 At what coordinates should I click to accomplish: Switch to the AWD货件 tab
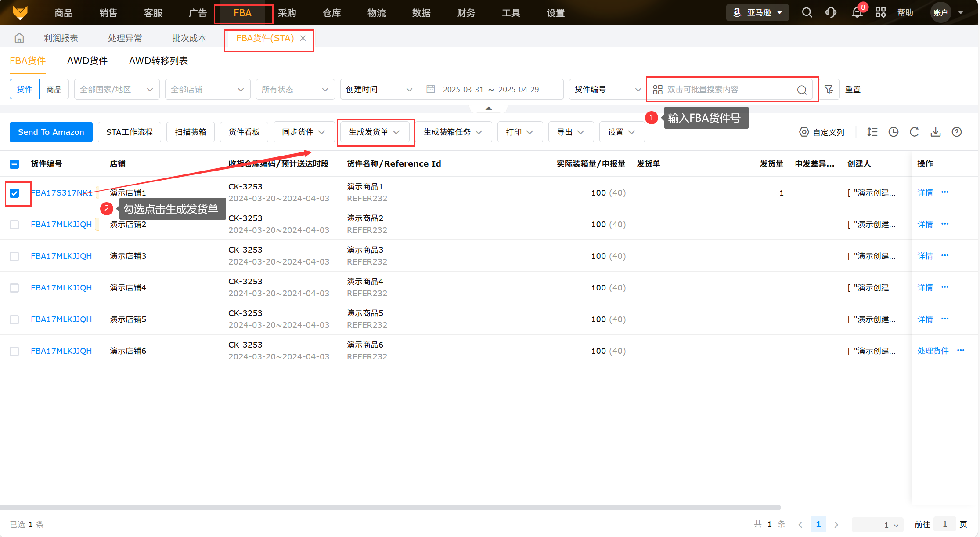87,61
